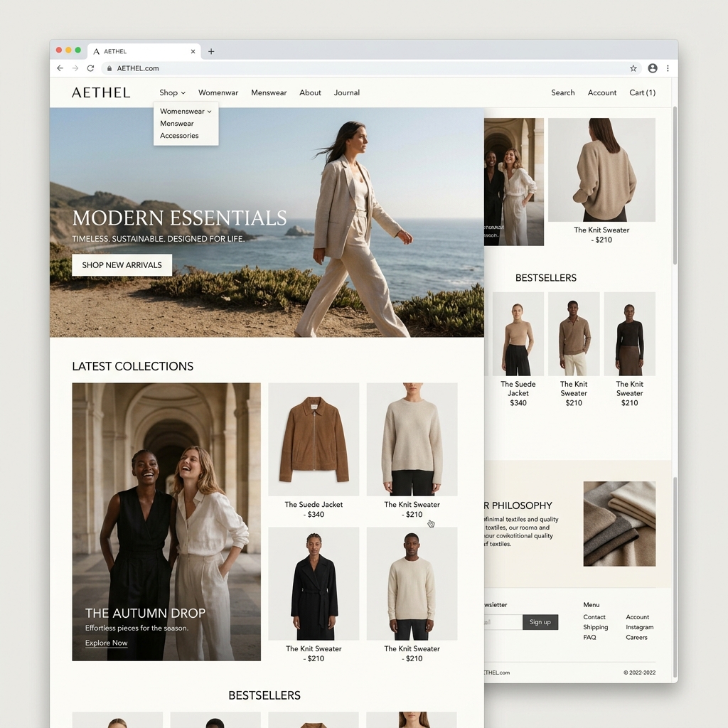Click the Sign up newsletter button

click(x=540, y=622)
